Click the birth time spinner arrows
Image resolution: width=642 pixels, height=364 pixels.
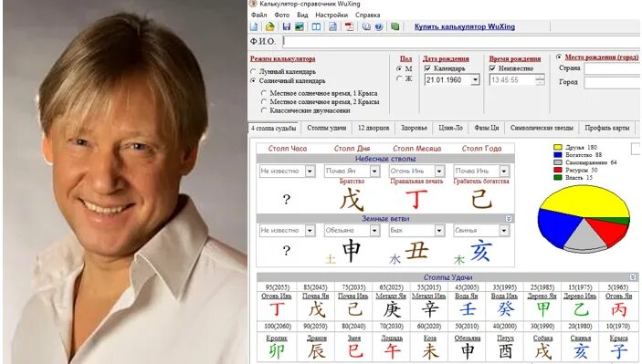click(540, 79)
